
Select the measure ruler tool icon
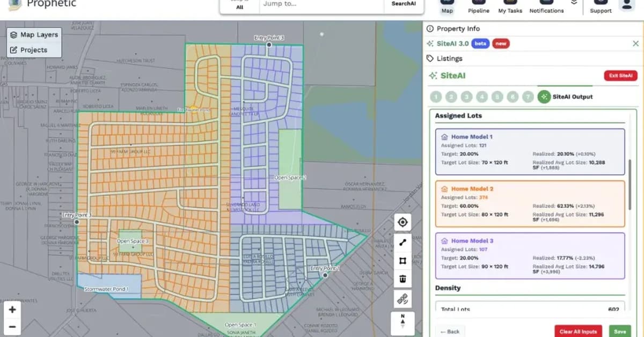click(402, 299)
